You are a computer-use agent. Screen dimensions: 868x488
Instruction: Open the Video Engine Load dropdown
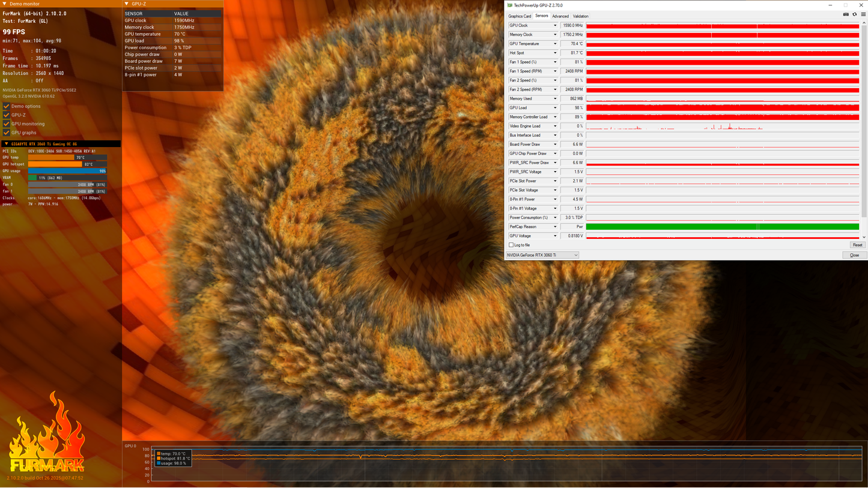click(x=555, y=126)
